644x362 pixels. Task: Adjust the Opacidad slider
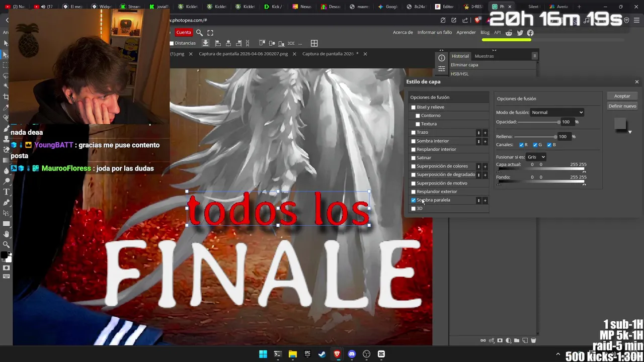click(538, 122)
